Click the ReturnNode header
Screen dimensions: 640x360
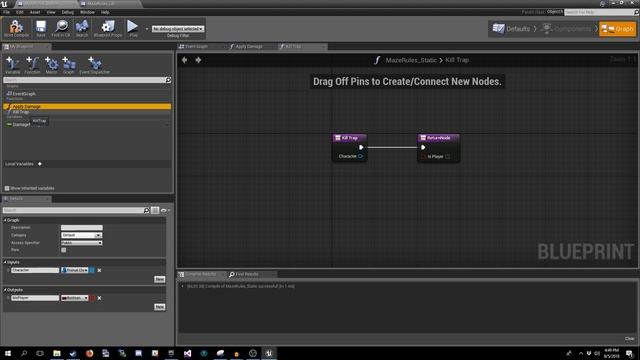point(439,138)
